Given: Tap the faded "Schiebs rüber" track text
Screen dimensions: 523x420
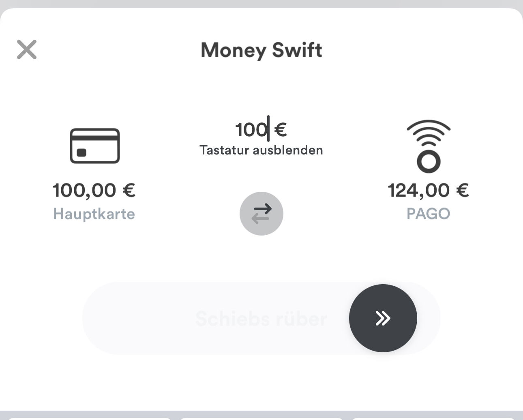Looking at the screenshot, I should tap(261, 319).
